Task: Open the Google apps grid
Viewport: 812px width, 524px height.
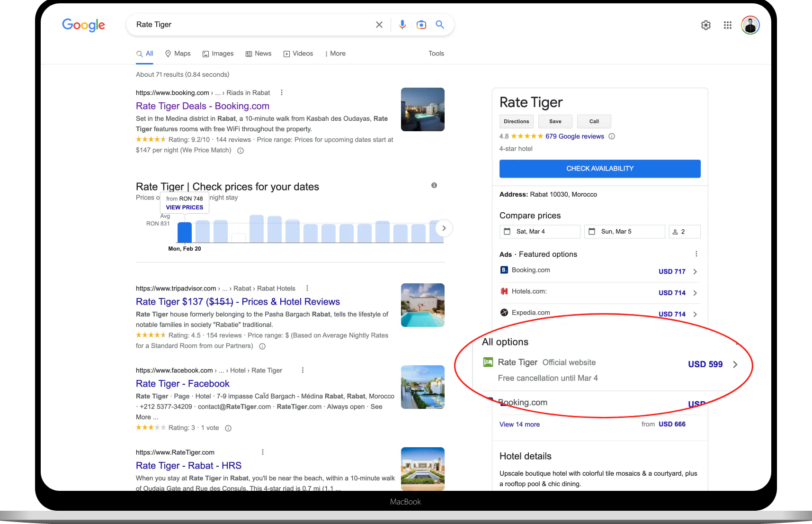Action: point(728,25)
